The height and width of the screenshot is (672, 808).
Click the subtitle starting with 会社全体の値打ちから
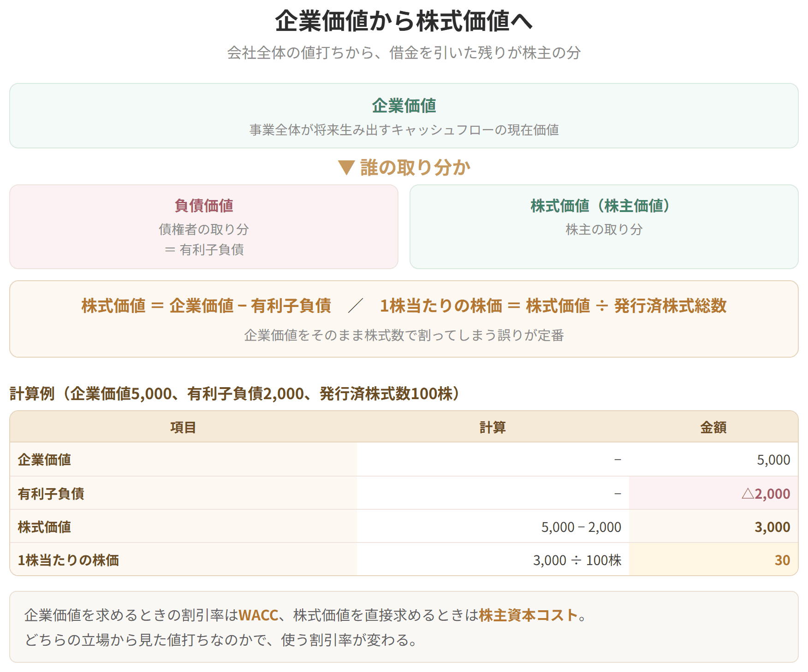point(404,53)
